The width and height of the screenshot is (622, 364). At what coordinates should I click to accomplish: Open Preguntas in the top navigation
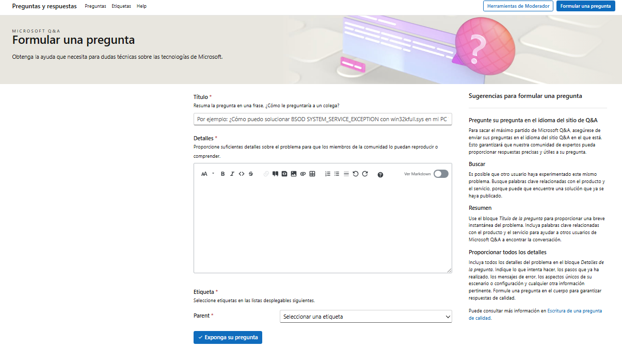point(95,6)
